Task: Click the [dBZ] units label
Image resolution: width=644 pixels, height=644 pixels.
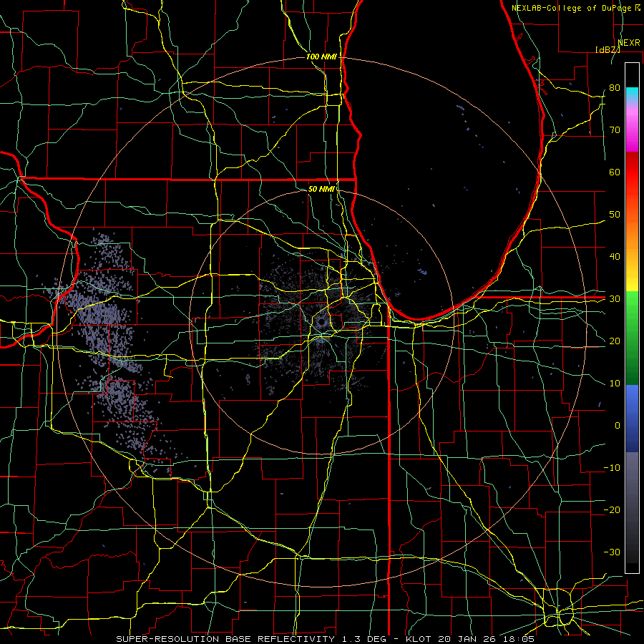Action: coord(608,49)
